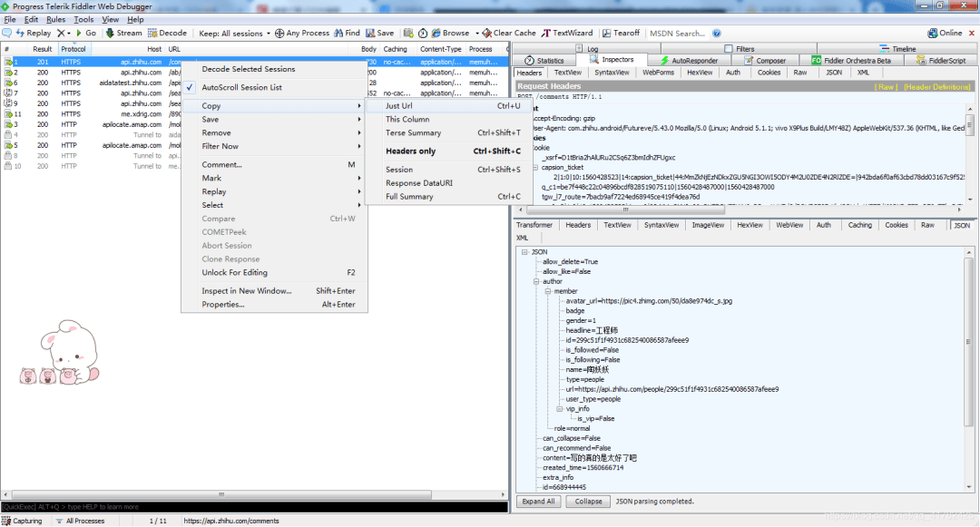The image size is (980, 527).
Task: Click Clear Cache in toolbar
Action: coord(509,33)
